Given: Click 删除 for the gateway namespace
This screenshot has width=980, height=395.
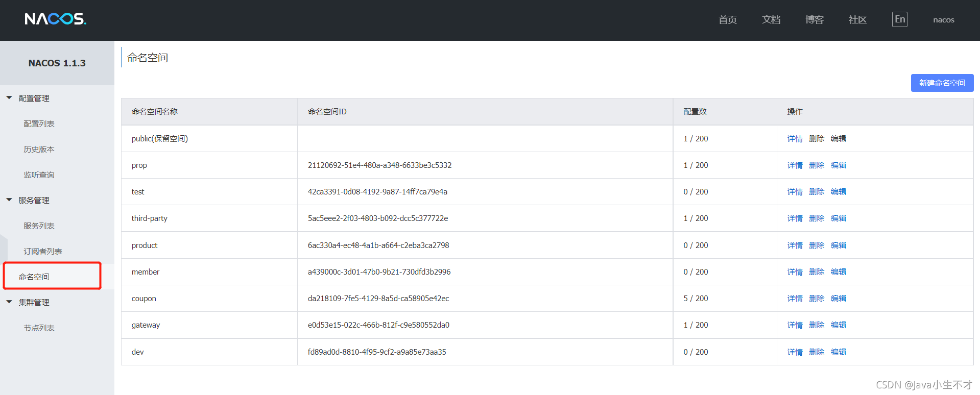Looking at the screenshot, I should [817, 325].
